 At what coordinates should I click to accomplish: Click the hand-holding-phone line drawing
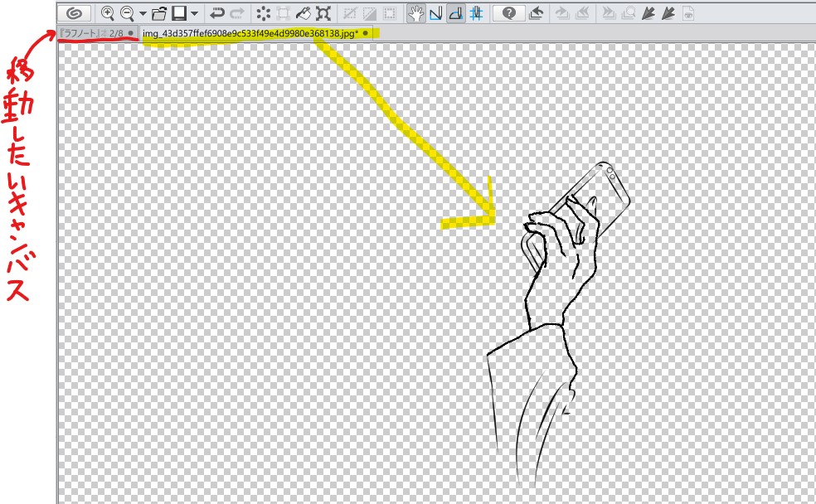(558, 322)
